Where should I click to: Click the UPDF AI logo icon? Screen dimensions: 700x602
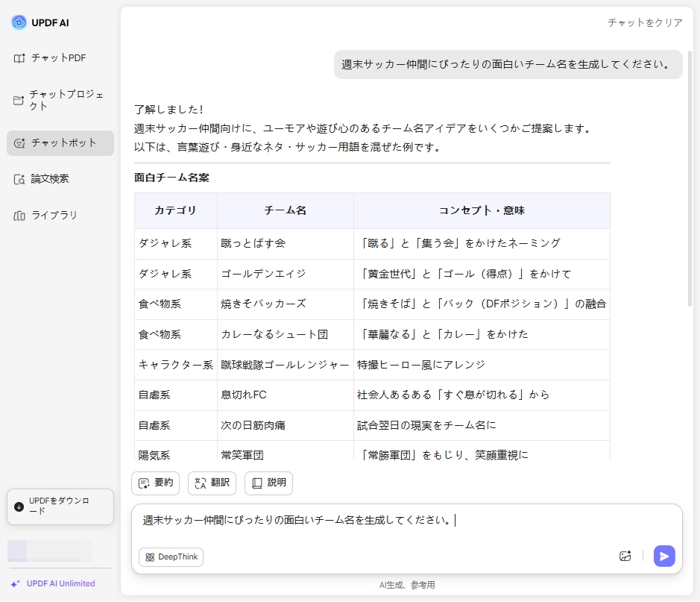coord(19,22)
